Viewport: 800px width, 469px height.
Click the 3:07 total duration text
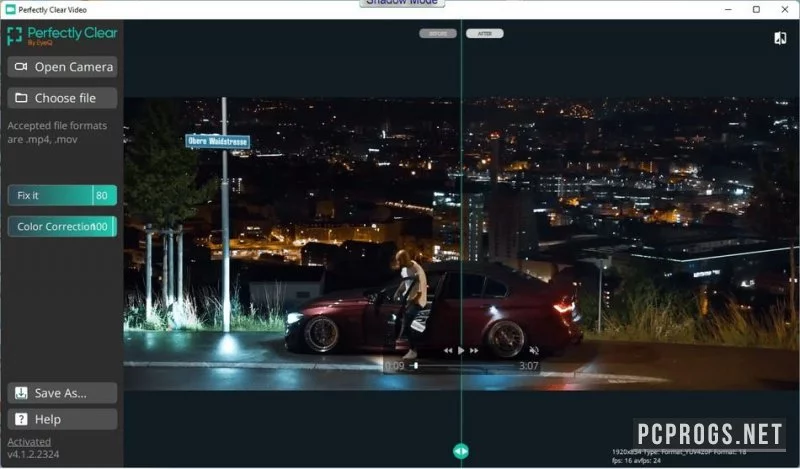529,366
